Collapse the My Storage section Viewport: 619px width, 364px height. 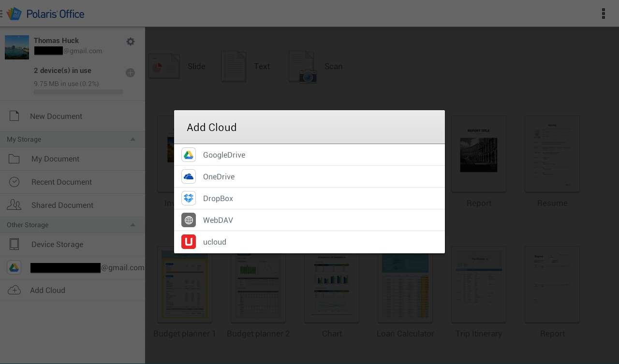tap(133, 139)
